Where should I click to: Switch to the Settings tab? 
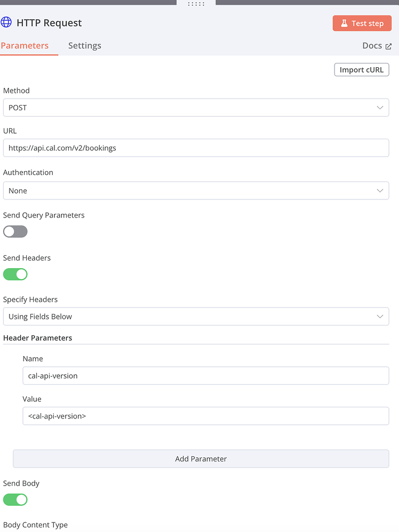coord(84,45)
